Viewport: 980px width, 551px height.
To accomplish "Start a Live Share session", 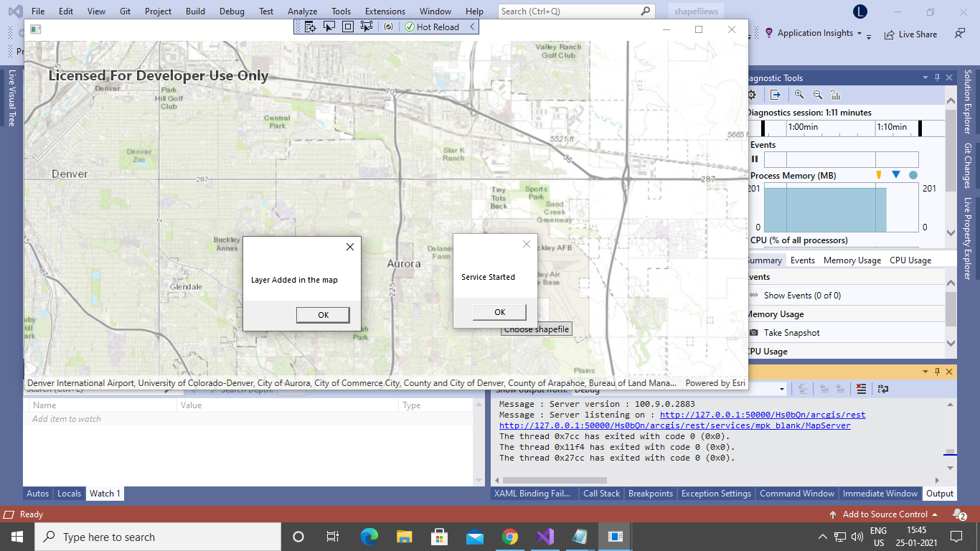I will (910, 34).
